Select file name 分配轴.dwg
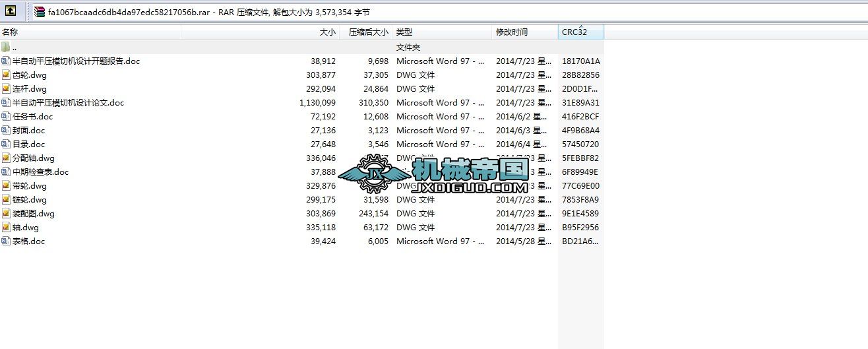 pos(34,158)
